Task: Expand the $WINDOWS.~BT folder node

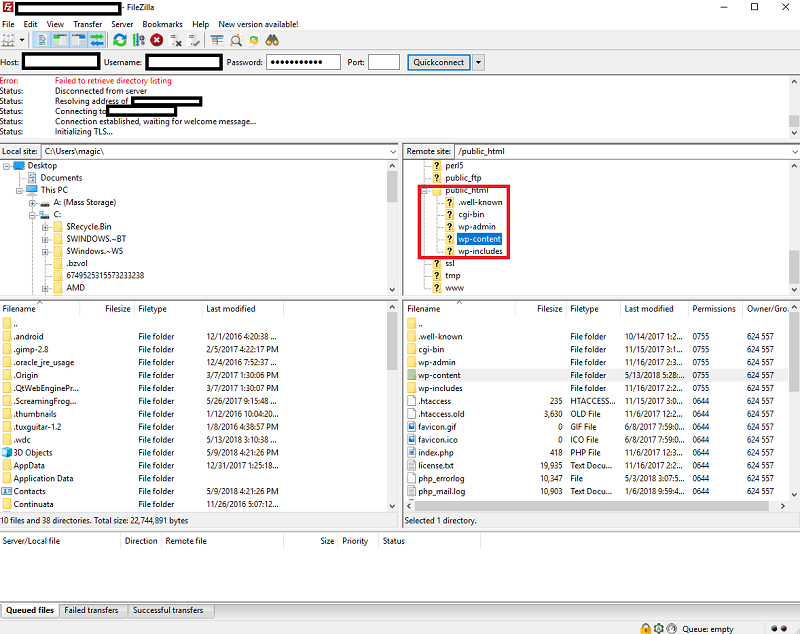Action: point(45,239)
